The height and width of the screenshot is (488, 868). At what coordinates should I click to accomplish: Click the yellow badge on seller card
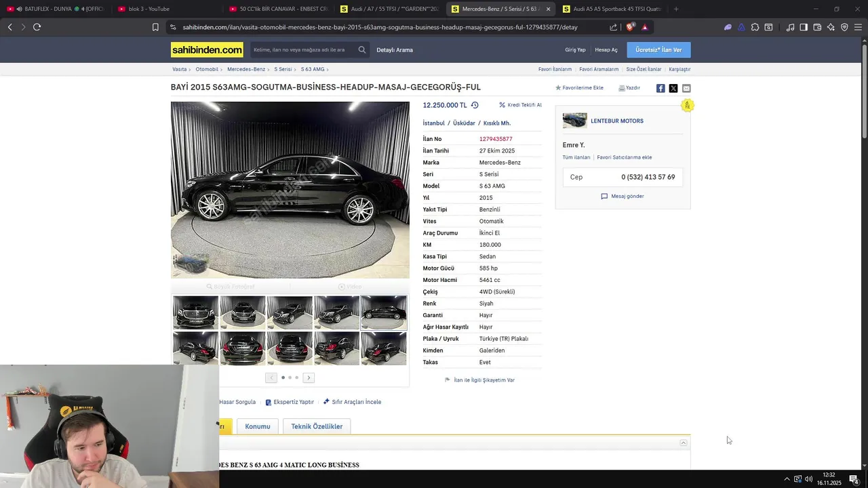(687, 105)
